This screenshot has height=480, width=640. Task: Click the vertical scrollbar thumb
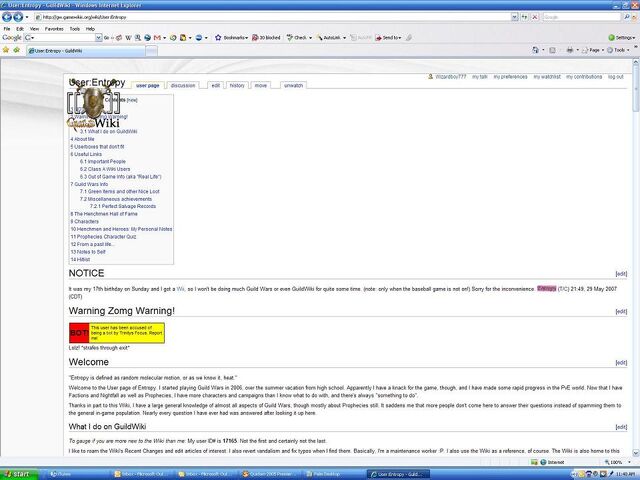point(636,89)
